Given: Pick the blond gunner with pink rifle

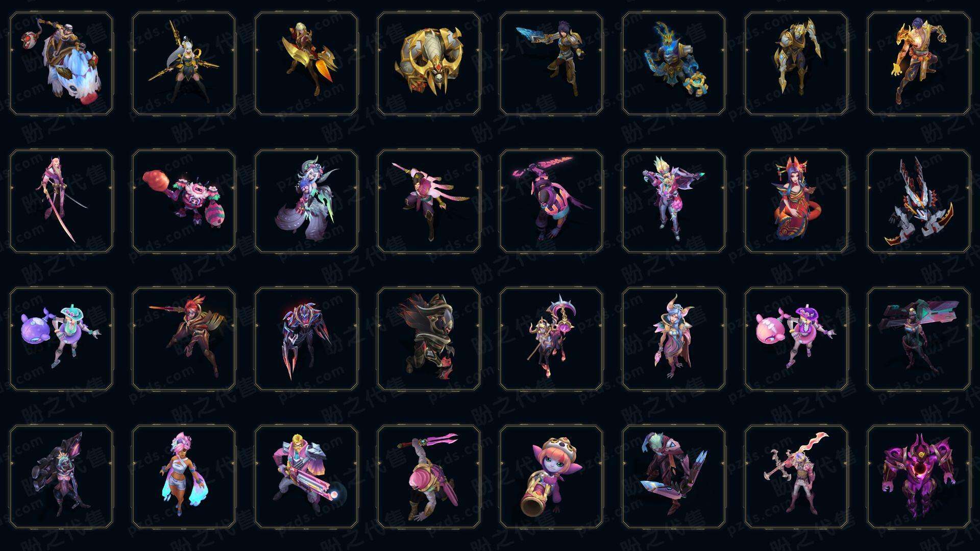Looking at the screenshot, I should pyautogui.click(x=306, y=477).
